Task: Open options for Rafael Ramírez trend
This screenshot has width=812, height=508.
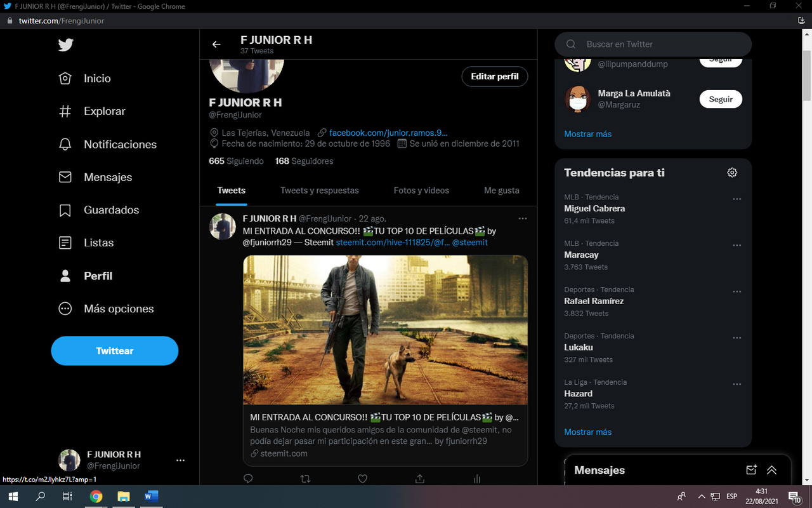Action: click(x=737, y=291)
